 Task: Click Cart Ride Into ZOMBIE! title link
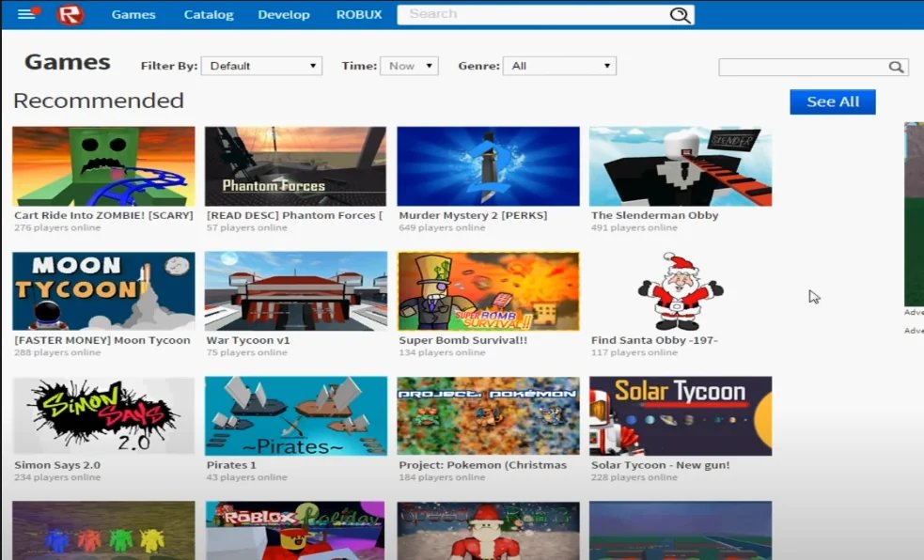103,215
